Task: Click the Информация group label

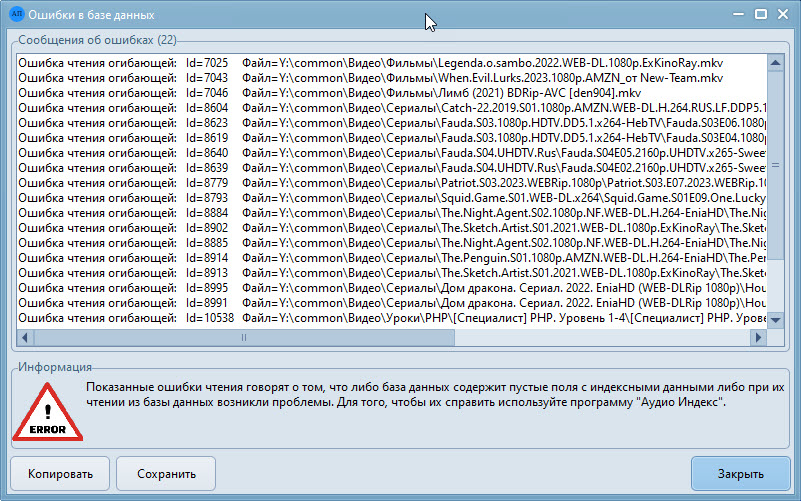Action: [55, 367]
